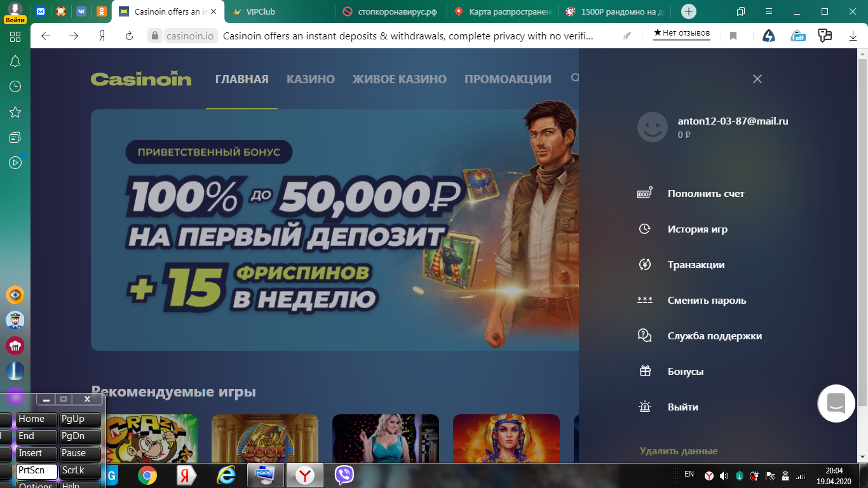Open the Crazy Monkey game thumbnail
This screenshot has width=868, height=488.
(x=152, y=438)
